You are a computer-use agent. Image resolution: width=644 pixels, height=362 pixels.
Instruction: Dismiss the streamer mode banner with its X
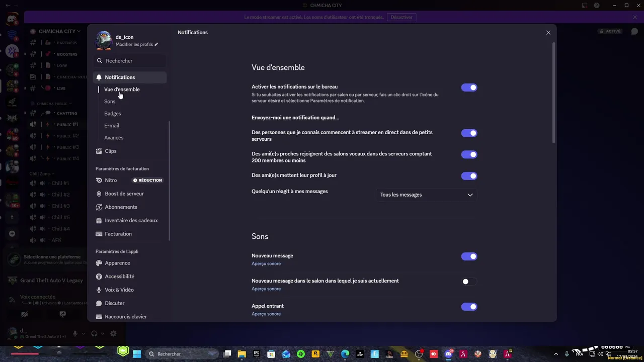tap(635, 17)
